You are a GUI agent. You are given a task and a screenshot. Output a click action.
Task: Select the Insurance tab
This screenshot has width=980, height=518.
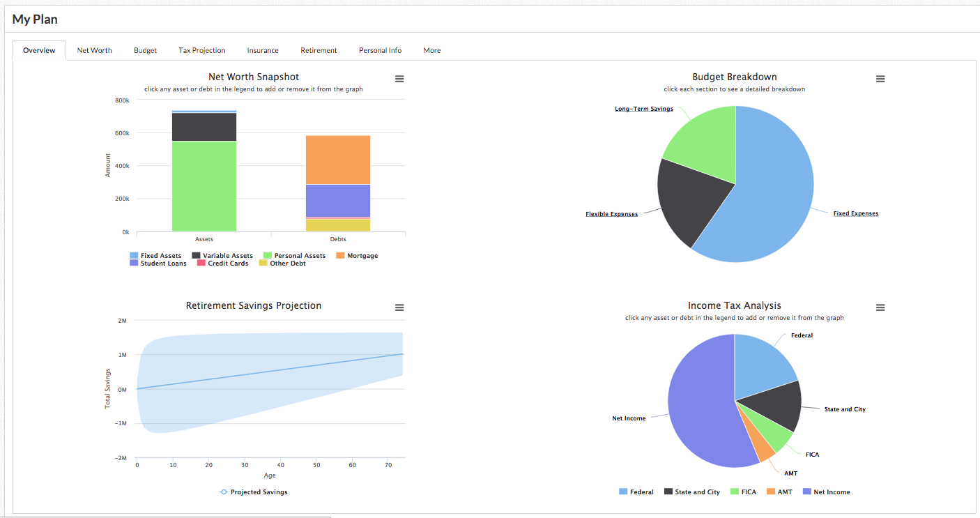click(263, 50)
